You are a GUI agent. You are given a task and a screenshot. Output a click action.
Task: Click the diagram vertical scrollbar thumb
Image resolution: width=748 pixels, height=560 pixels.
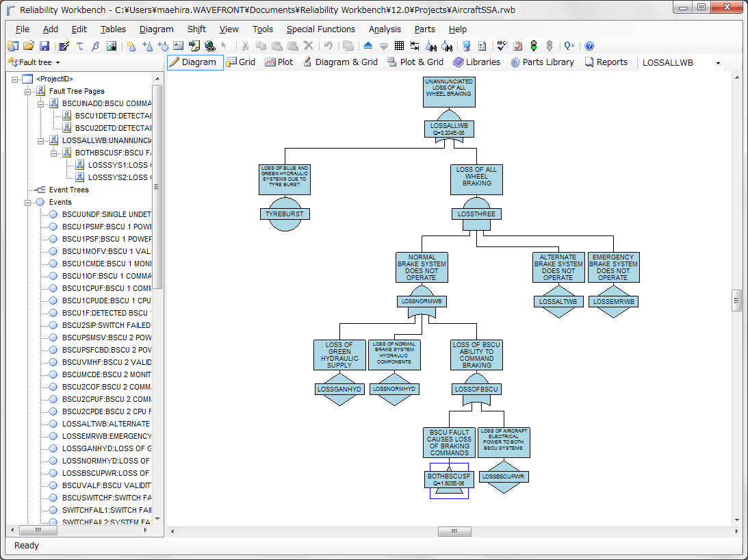(x=736, y=301)
